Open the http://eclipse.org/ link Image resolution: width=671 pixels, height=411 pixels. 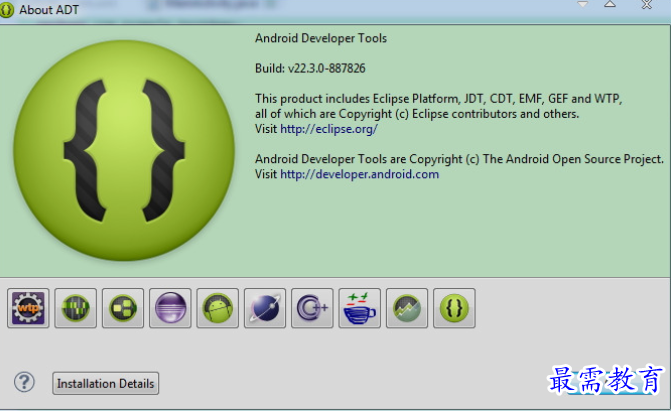tap(329, 129)
